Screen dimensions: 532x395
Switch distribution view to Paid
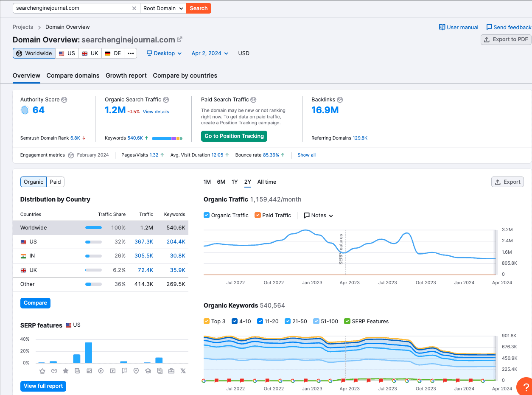tap(56, 182)
